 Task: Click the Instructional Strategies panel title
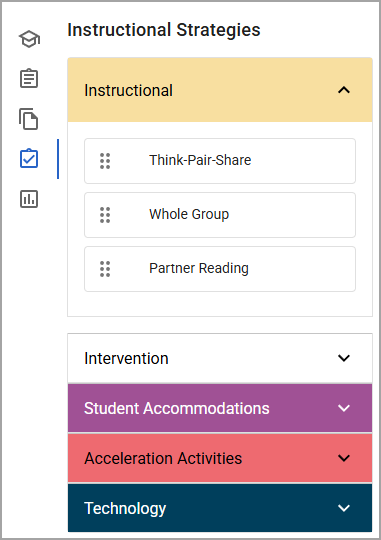164,30
